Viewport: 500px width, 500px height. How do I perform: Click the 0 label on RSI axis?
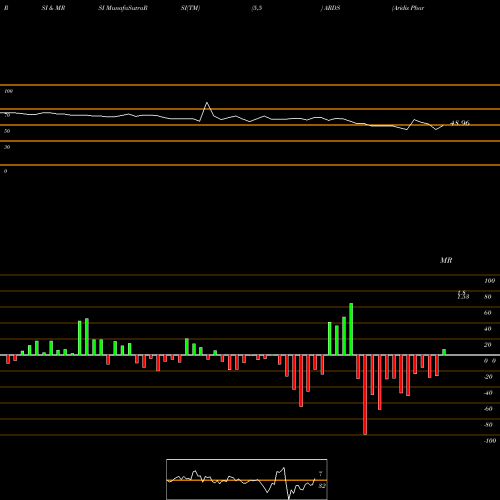coord(5,171)
